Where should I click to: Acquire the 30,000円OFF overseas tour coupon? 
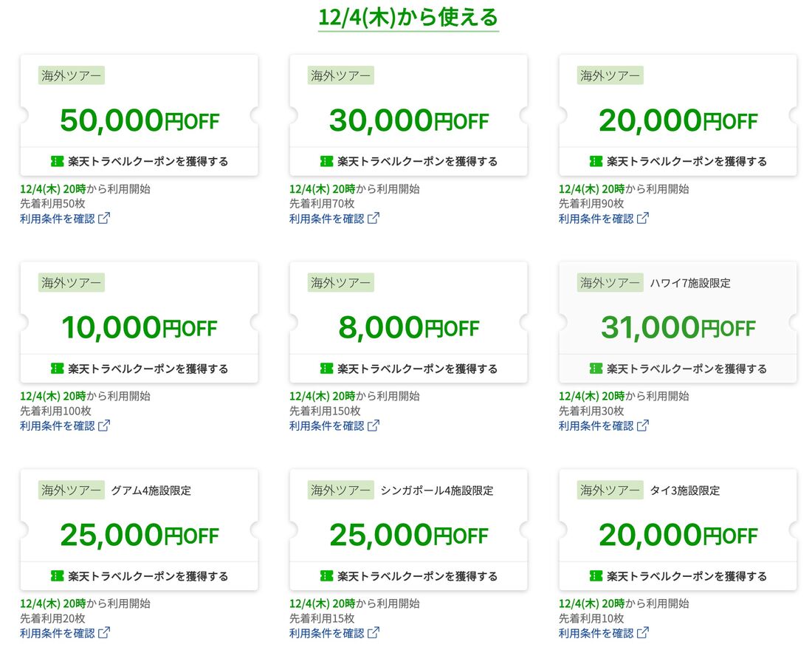pyautogui.click(x=410, y=160)
